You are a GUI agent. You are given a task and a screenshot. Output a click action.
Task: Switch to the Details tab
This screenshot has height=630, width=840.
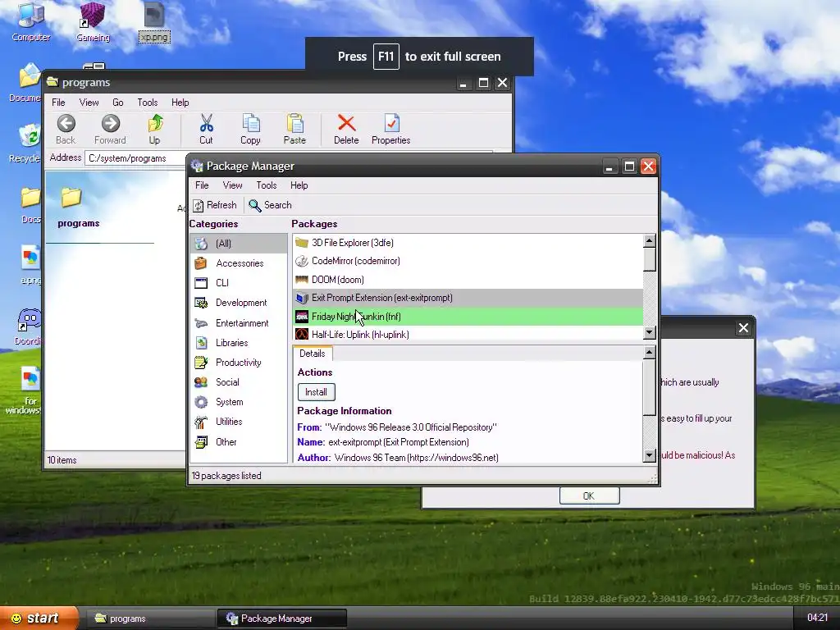[x=313, y=354]
